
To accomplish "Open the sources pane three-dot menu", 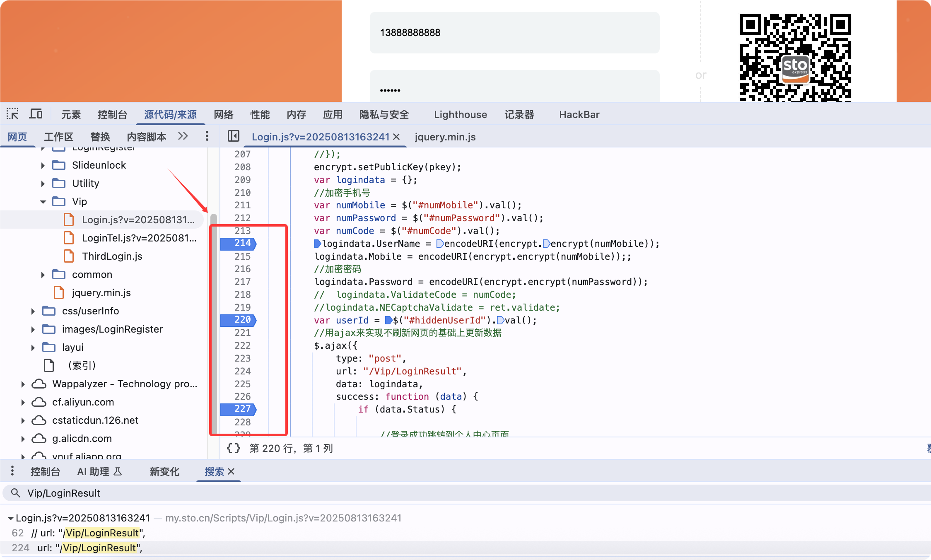I will point(207,136).
